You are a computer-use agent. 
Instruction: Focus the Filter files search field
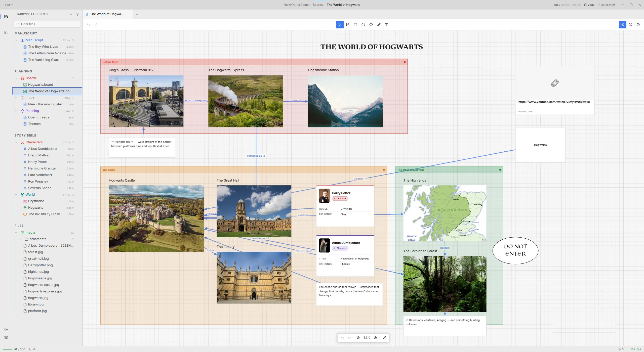47,24
